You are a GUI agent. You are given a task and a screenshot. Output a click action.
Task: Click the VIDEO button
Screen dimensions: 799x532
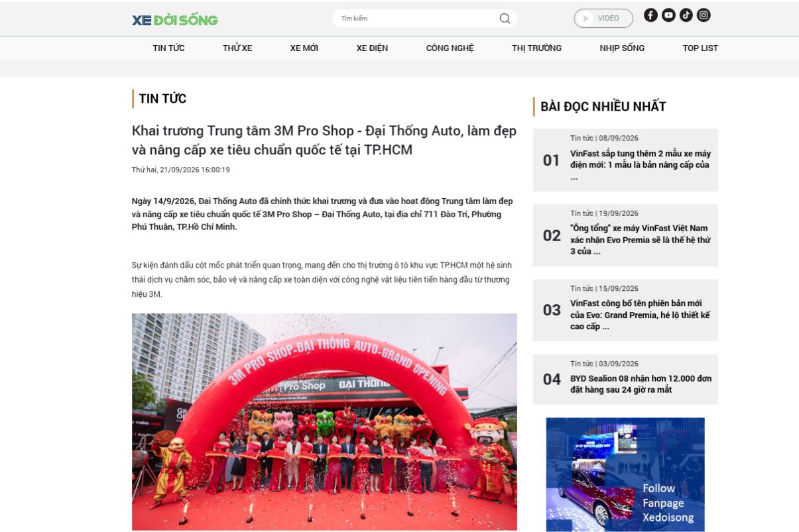[x=603, y=19]
